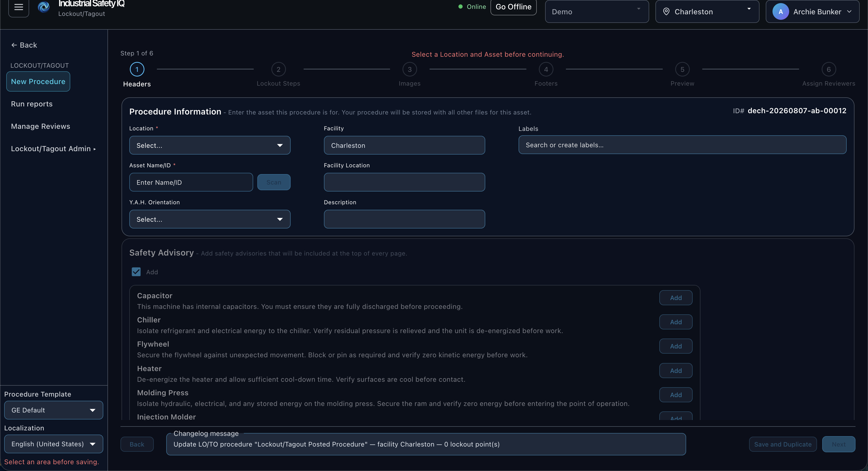
Task: Add the Capacitor safety advisory
Action: point(676,298)
